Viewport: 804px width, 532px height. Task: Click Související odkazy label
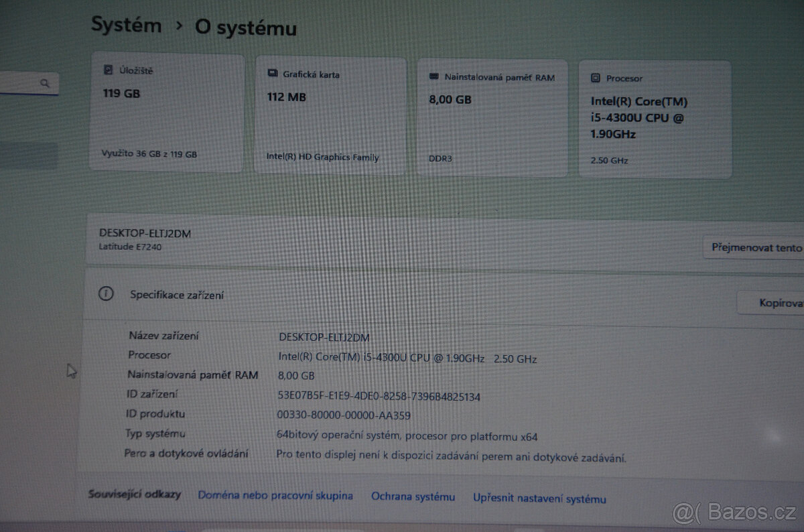tap(135, 494)
